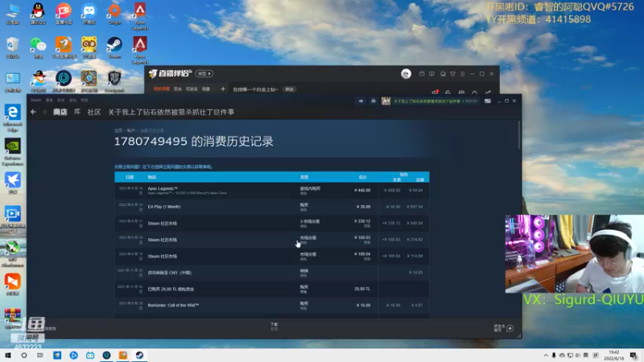The height and width of the screenshot is (362, 644).
Task: Open Steam notifications bell icon
Action: [374, 101]
